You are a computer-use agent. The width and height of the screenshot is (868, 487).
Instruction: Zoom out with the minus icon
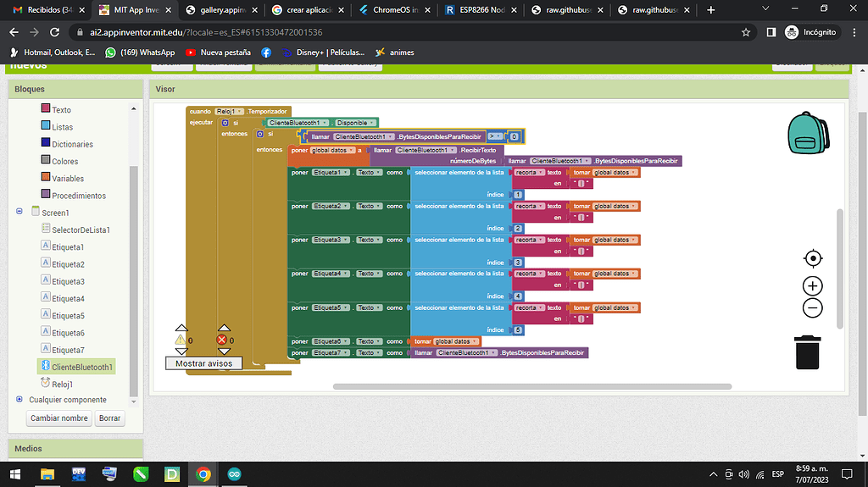point(812,307)
